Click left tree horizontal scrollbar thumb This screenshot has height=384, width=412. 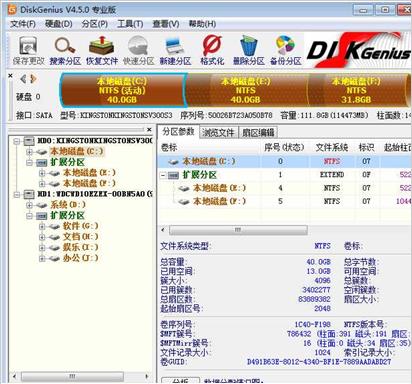tap(72, 376)
